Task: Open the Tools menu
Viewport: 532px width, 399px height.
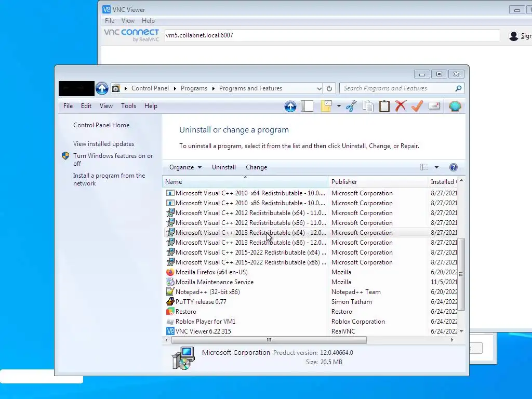Action: (x=129, y=106)
